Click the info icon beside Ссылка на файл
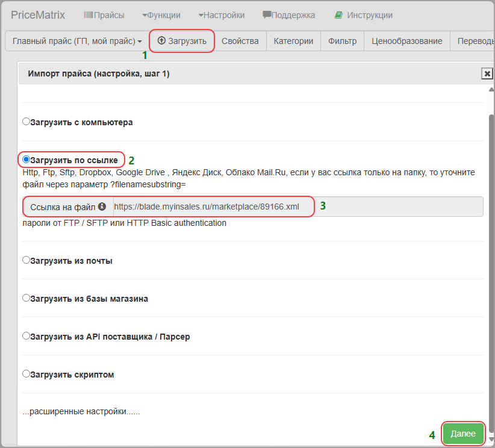This screenshot has height=448, width=495. [x=102, y=207]
